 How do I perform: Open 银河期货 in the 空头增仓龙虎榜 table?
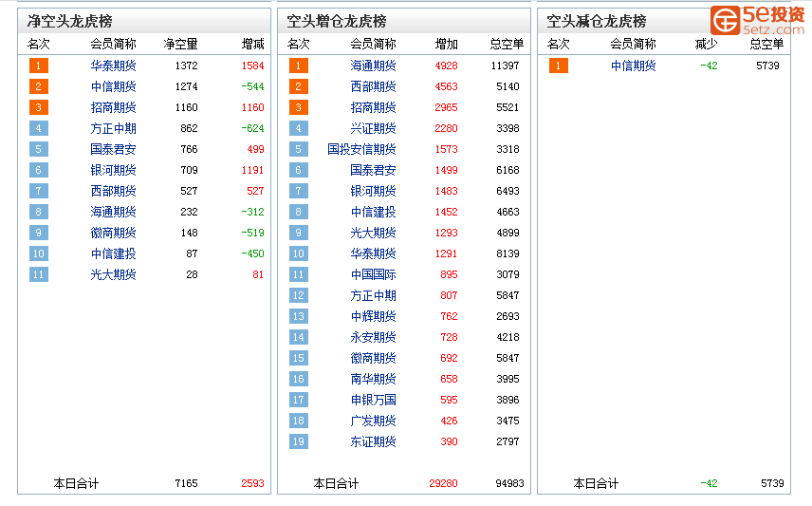(373, 191)
